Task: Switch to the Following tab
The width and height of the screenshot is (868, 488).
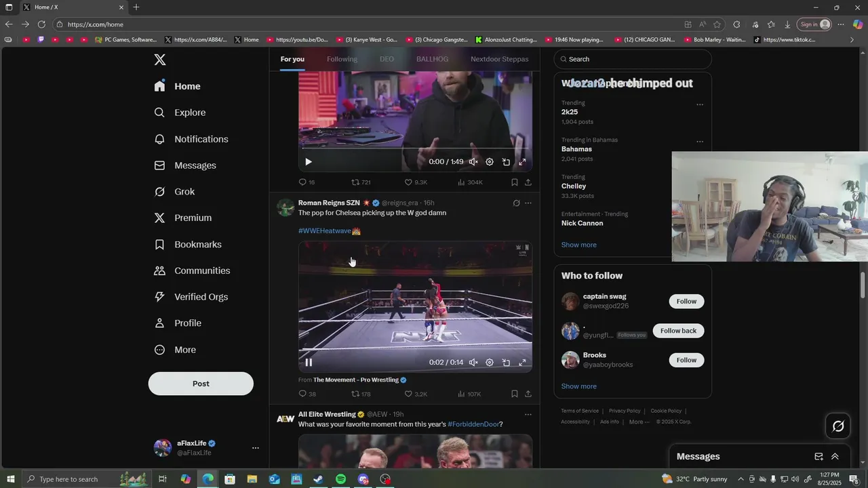Action: [342, 59]
